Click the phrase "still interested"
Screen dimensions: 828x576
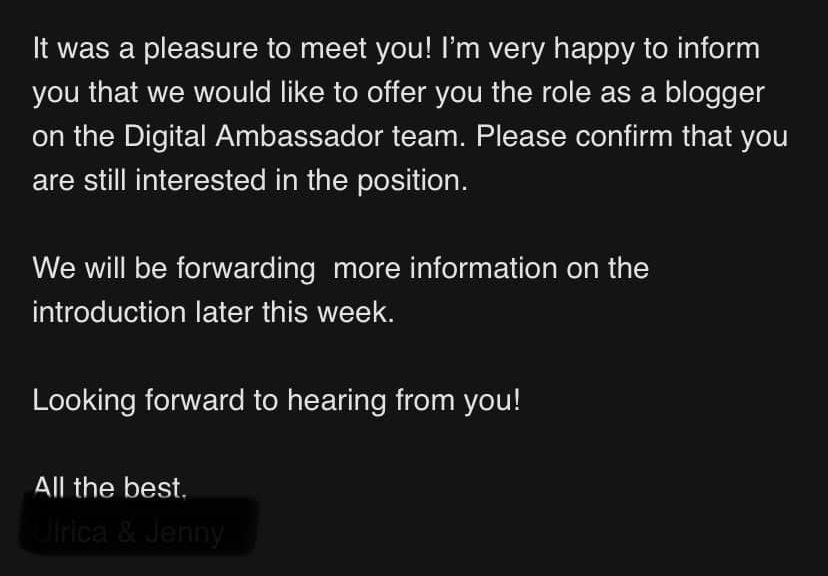coord(175,181)
